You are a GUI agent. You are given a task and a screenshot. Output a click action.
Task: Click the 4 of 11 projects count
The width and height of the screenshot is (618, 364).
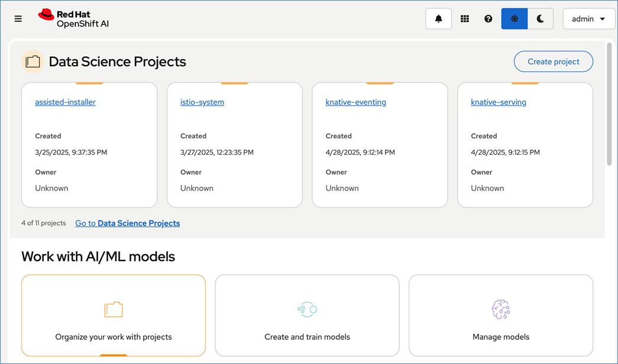tap(43, 223)
